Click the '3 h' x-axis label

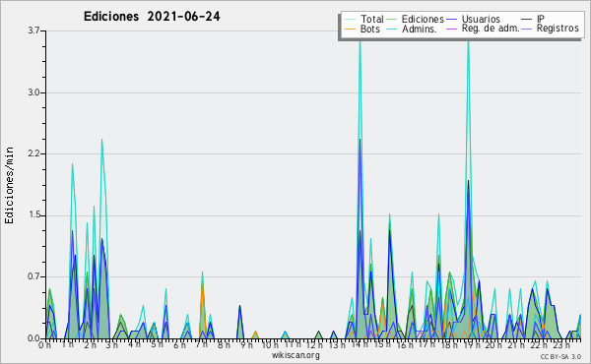click(111, 345)
